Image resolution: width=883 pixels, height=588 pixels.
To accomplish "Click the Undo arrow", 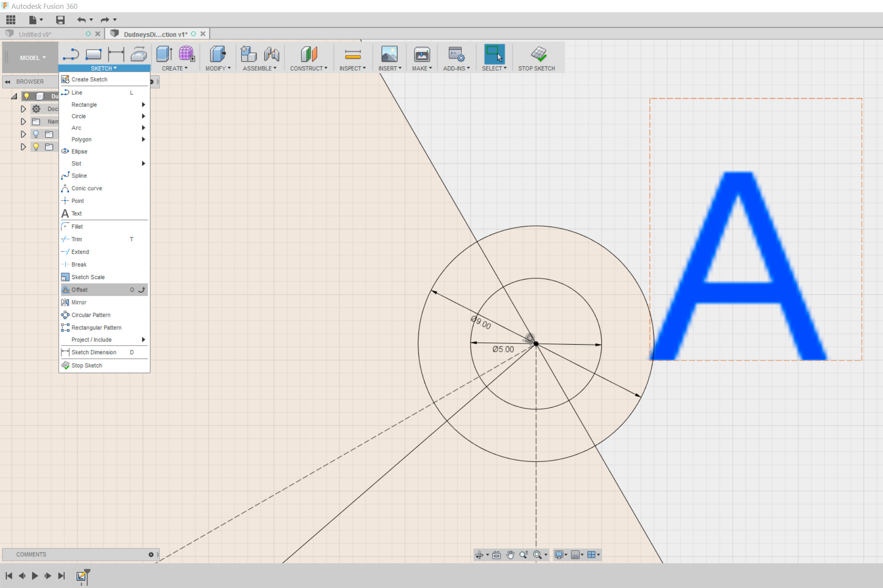I will click(82, 20).
